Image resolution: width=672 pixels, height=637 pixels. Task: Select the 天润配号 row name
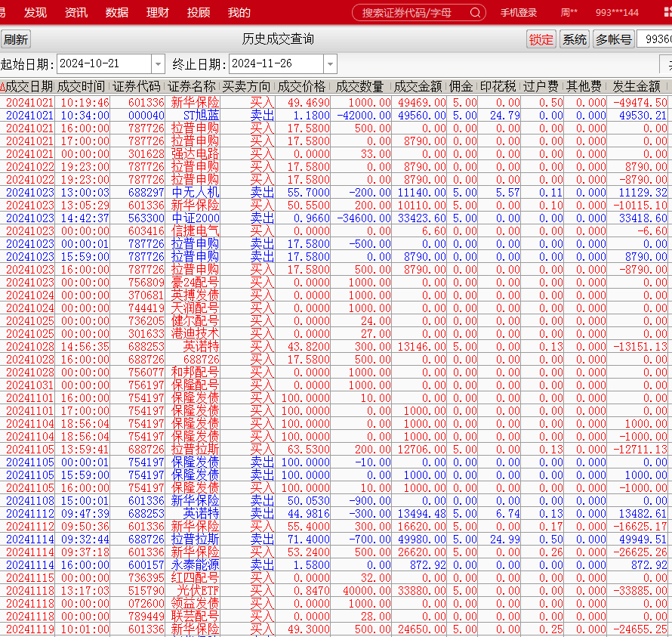tap(195, 308)
